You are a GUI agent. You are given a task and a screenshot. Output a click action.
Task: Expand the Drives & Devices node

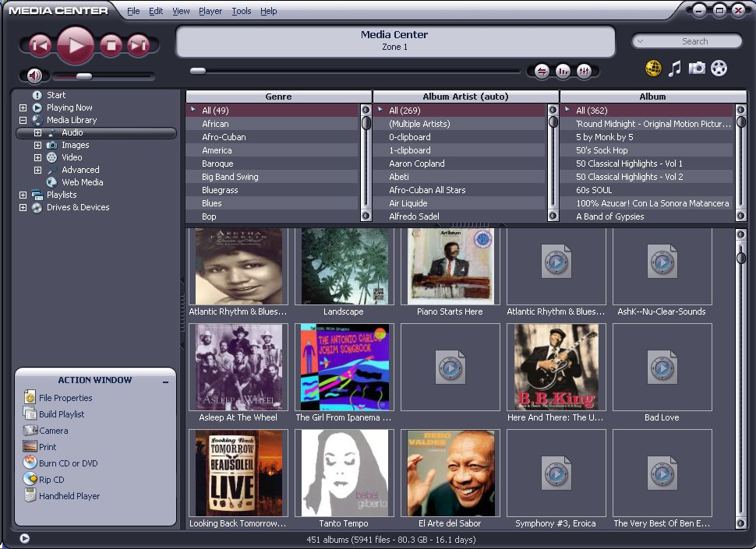(x=23, y=208)
